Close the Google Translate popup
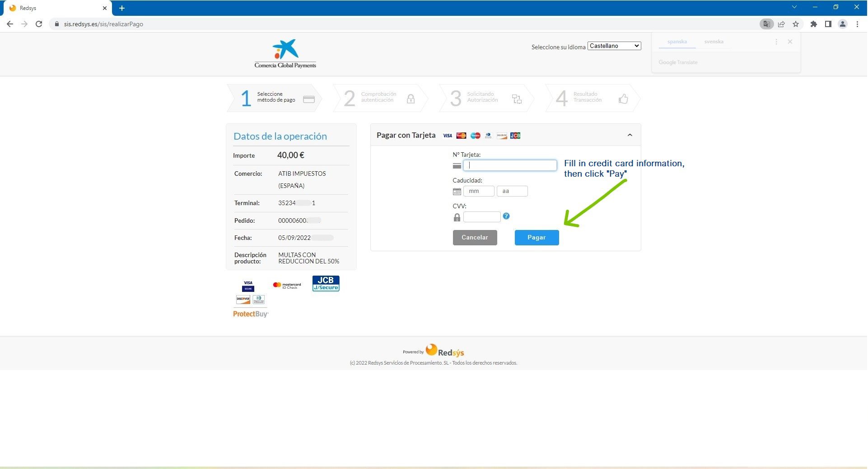This screenshot has height=469, width=868. click(790, 42)
